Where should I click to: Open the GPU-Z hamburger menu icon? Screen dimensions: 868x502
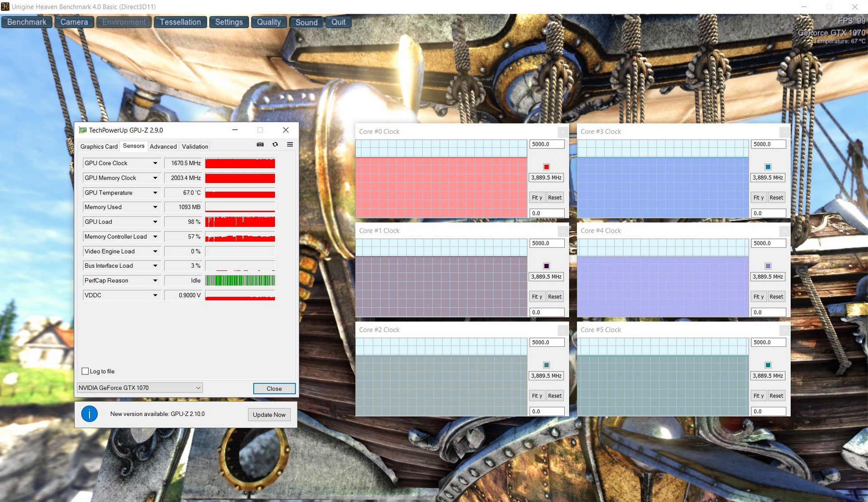[x=290, y=145]
